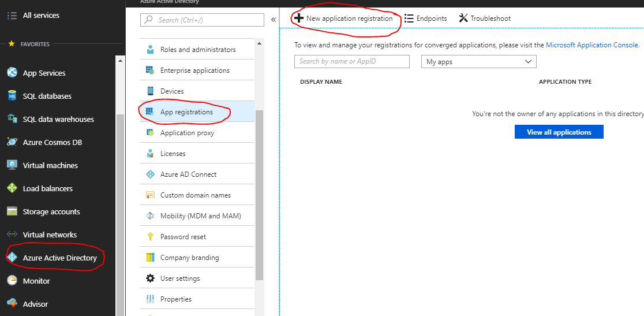Viewport: 644px width, 316px height.
Task: Click View all applications button
Action: pyautogui.click(x=559, y=132)
